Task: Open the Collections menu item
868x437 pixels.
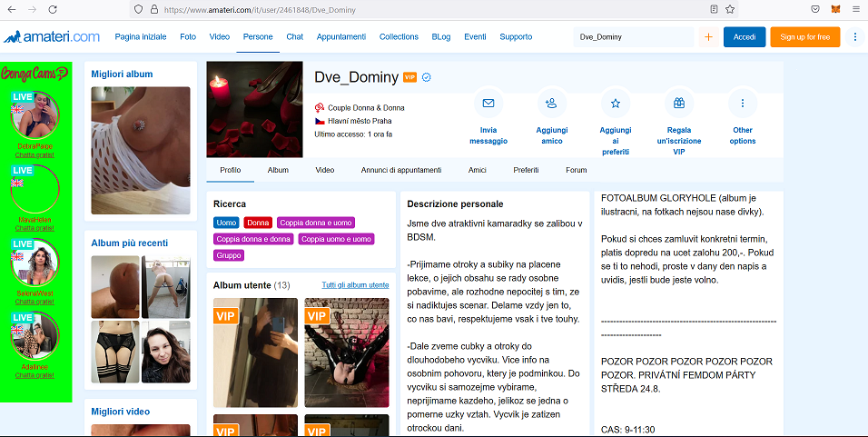Action: [399, 37]
